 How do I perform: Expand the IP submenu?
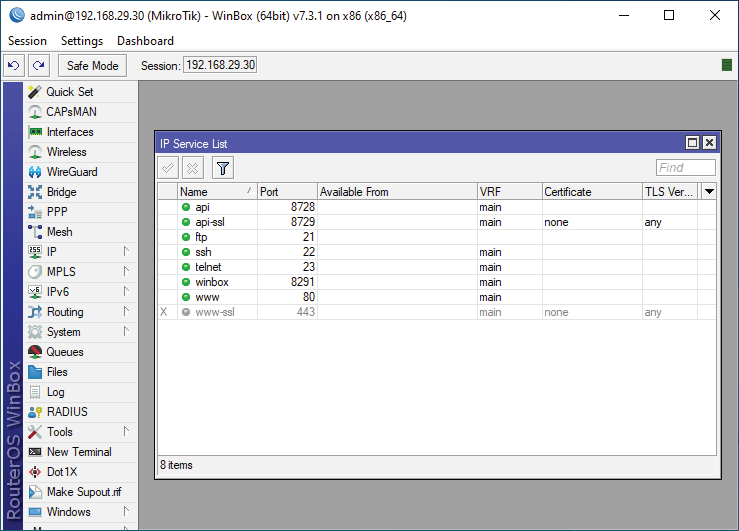pyautogui.click(x=126, y=252)
